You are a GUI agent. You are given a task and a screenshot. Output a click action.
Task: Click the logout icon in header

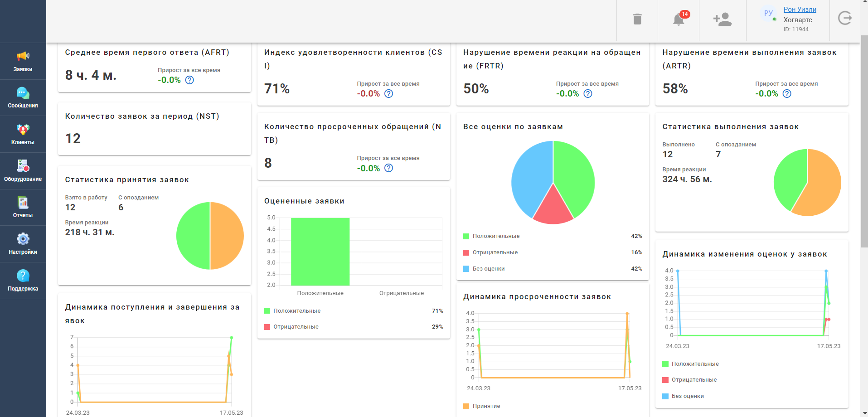845,18
